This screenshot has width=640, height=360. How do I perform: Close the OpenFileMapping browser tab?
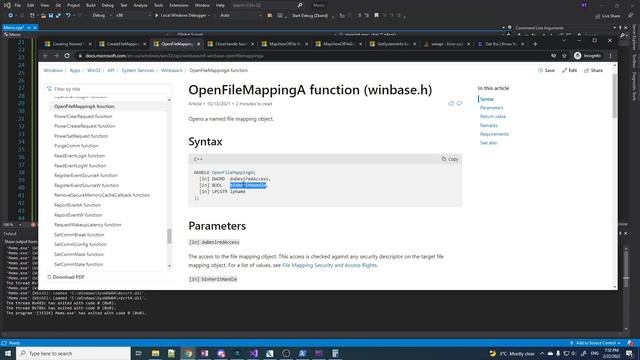pyautogui.click(x=199, y=44)
